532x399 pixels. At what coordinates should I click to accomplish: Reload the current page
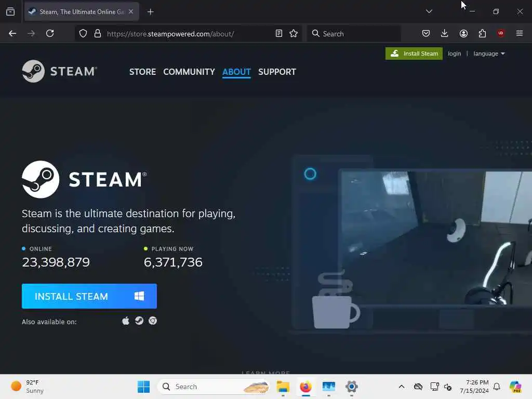coord(50,33)
